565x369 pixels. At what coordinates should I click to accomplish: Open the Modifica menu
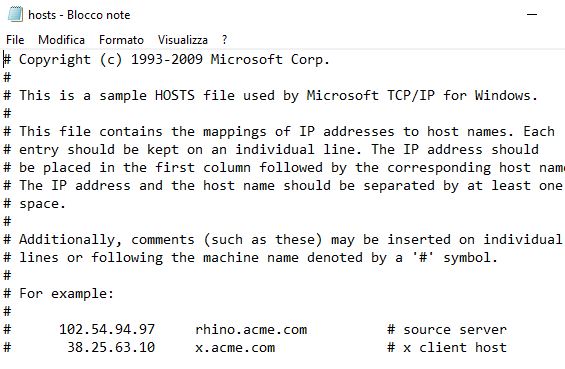(61, 40)
